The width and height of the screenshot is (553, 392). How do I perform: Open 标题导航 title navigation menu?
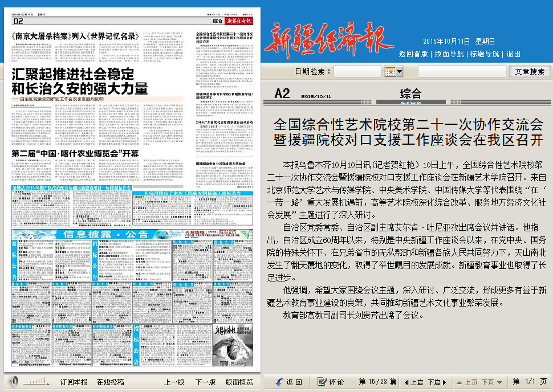484,54
